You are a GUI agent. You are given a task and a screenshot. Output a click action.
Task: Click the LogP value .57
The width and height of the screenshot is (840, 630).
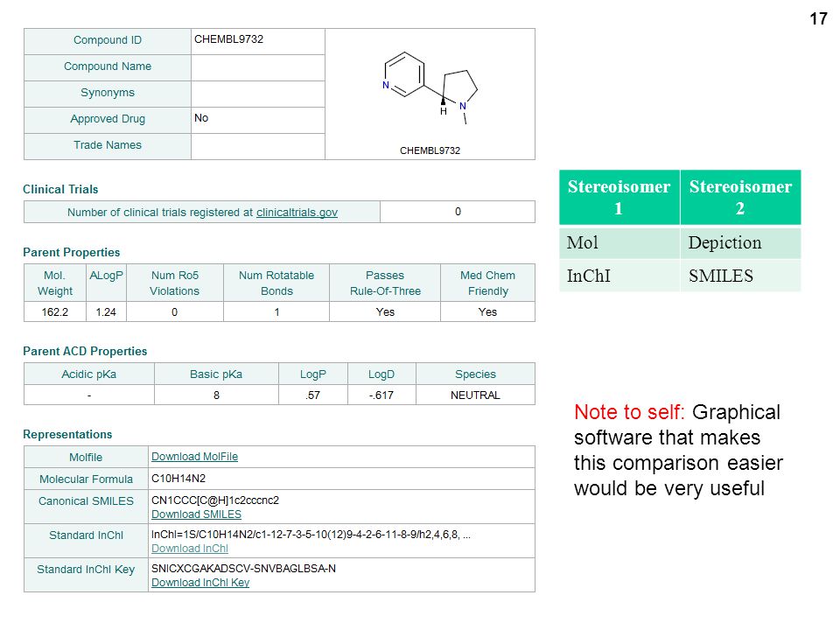tap(313, 395)
